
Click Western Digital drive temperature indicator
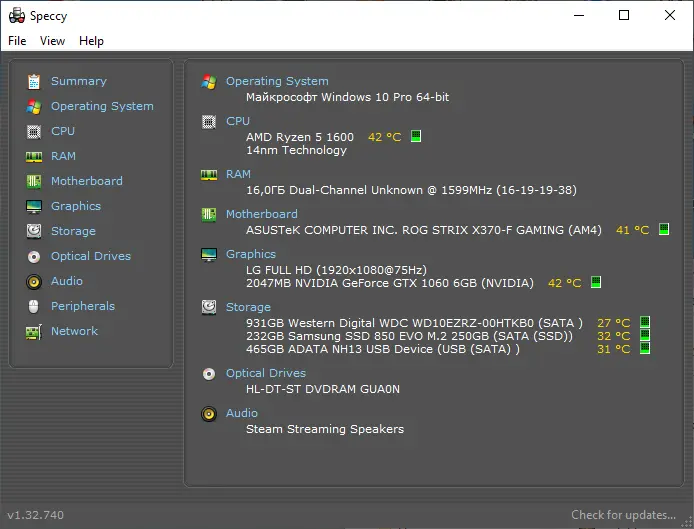[x=645, y=322]
